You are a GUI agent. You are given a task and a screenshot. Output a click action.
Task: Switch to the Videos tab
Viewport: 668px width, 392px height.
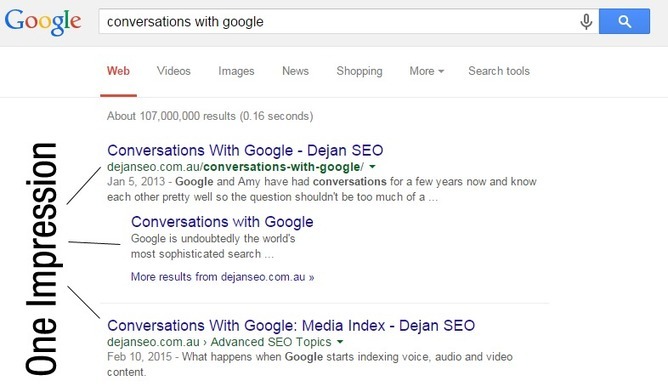(173, 71)
